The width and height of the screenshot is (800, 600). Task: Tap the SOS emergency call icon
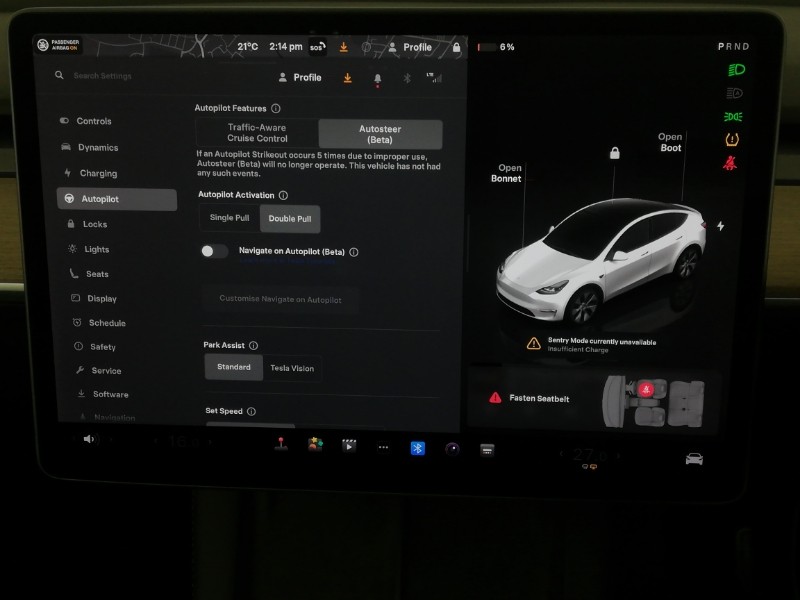point(317,47)
